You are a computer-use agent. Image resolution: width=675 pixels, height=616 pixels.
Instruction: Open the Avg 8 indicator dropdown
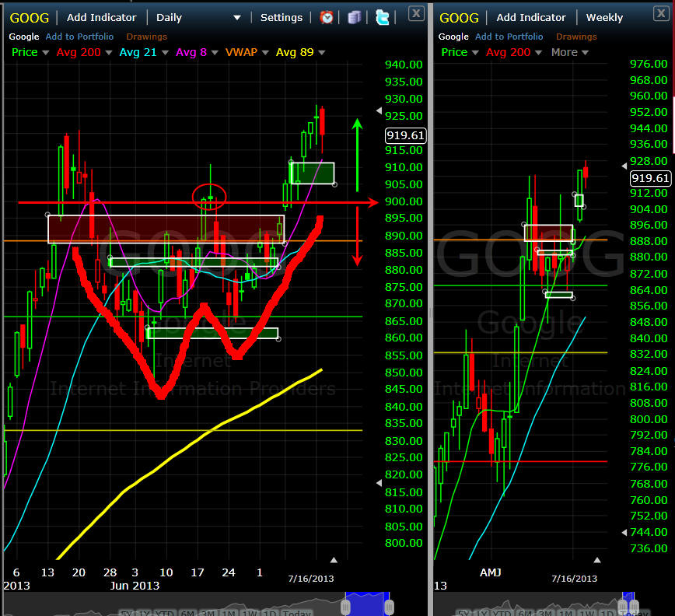pyautogui.click(x=215, y=53)
